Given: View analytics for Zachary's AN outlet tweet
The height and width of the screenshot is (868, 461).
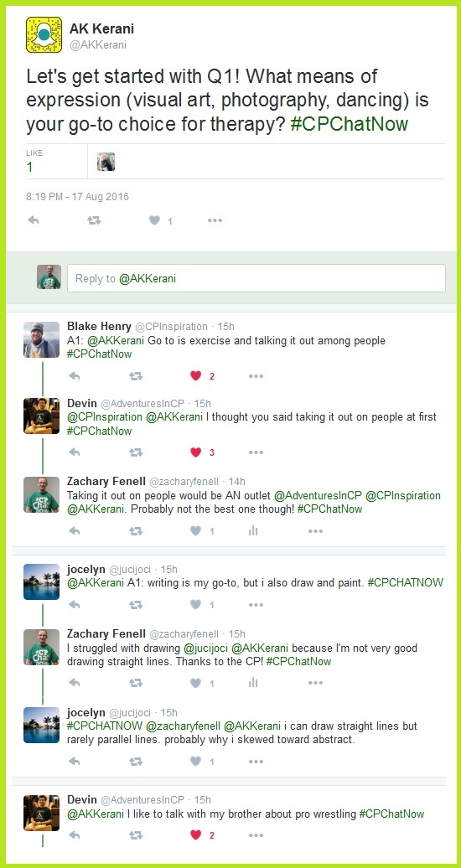Looking at the screenshot, I should 253,531.
